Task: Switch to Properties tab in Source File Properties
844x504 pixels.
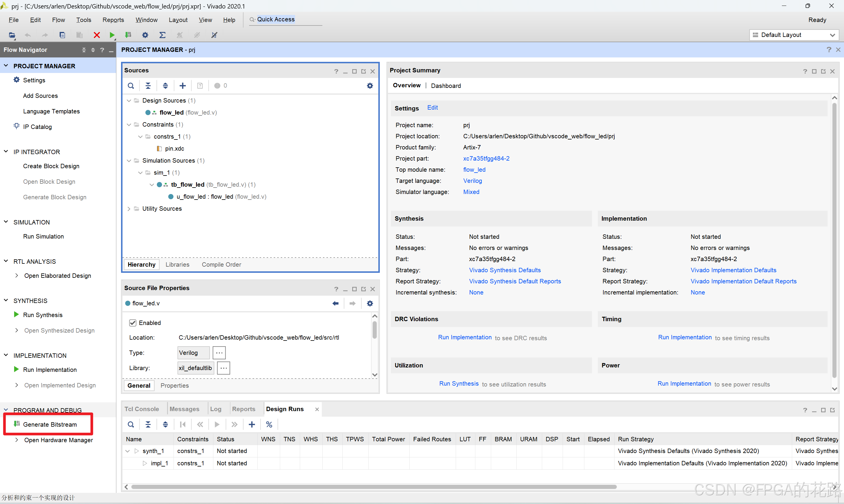Action: [175, 385]
